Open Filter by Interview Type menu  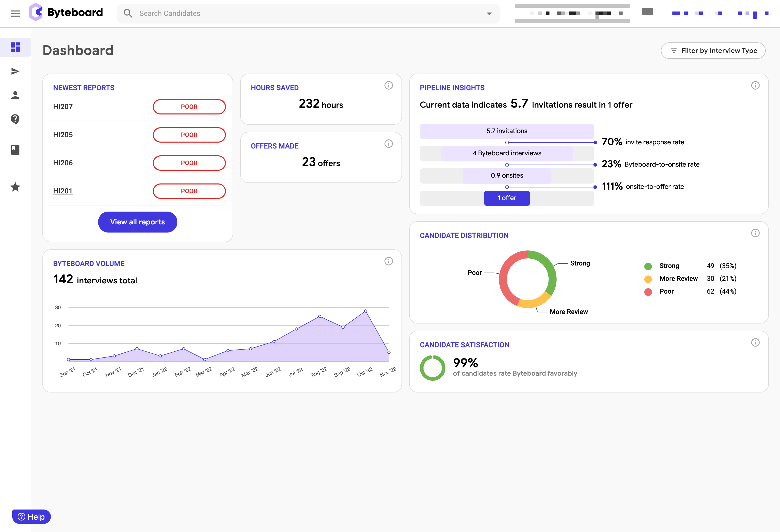pos(713,51)
